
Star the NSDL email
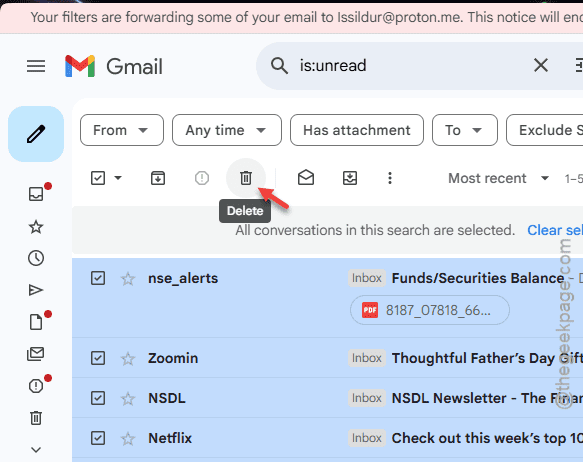click(128, 398)
